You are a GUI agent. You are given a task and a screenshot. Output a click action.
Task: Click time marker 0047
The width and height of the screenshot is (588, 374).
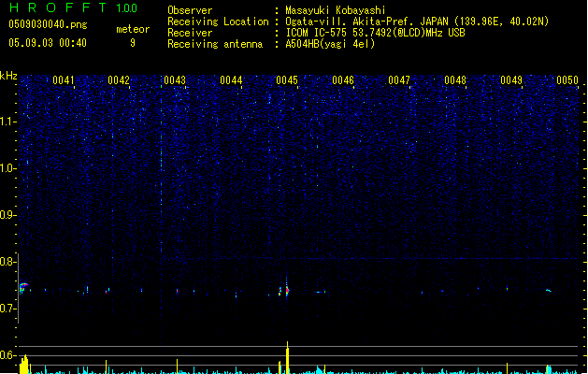click(x=399, y=80)
